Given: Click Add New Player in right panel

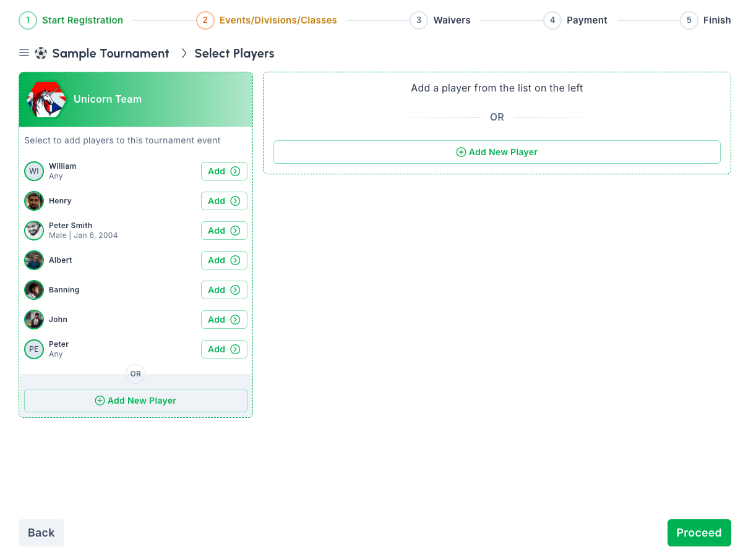Looking at the screenshot, I should coord(497,152).
